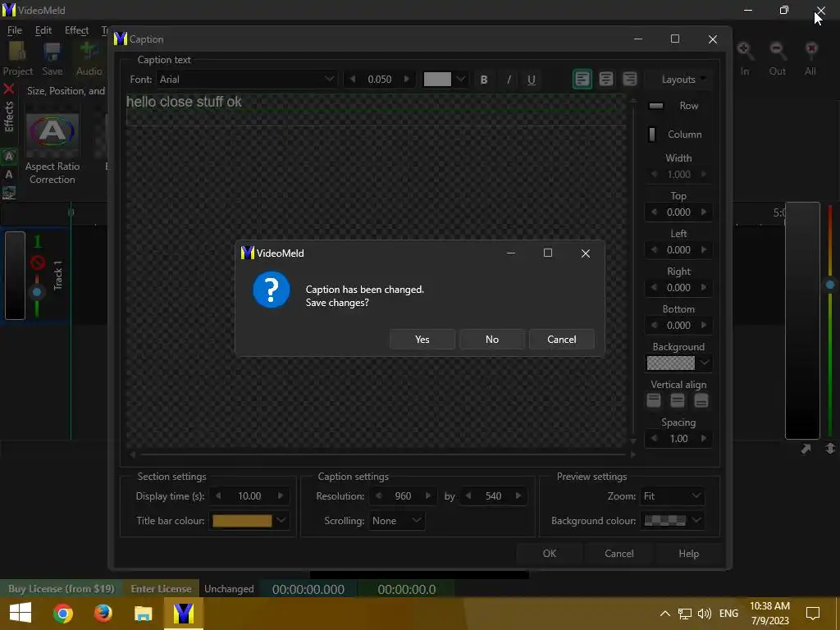Click the Project toolbar icon
The image size is (840, 630).
pyautogui.click(x=18, y=59)
